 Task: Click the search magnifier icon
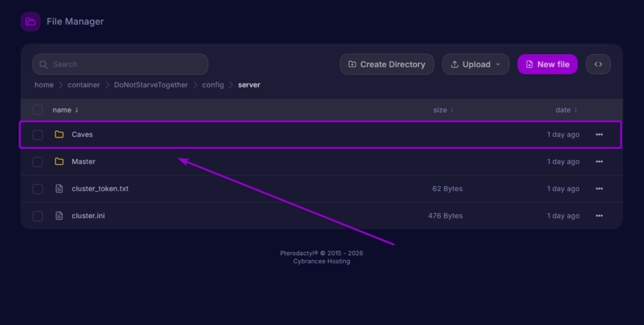(x=43, y=64)
